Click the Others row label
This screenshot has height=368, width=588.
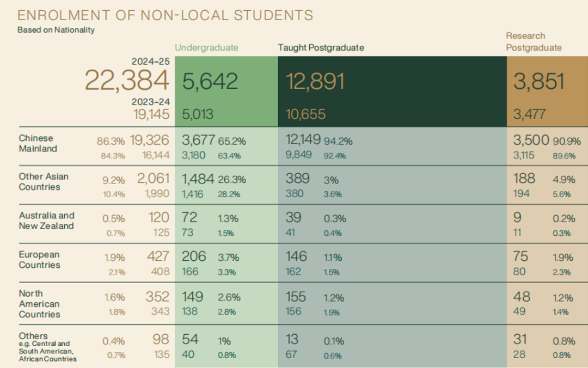[33, 336]
